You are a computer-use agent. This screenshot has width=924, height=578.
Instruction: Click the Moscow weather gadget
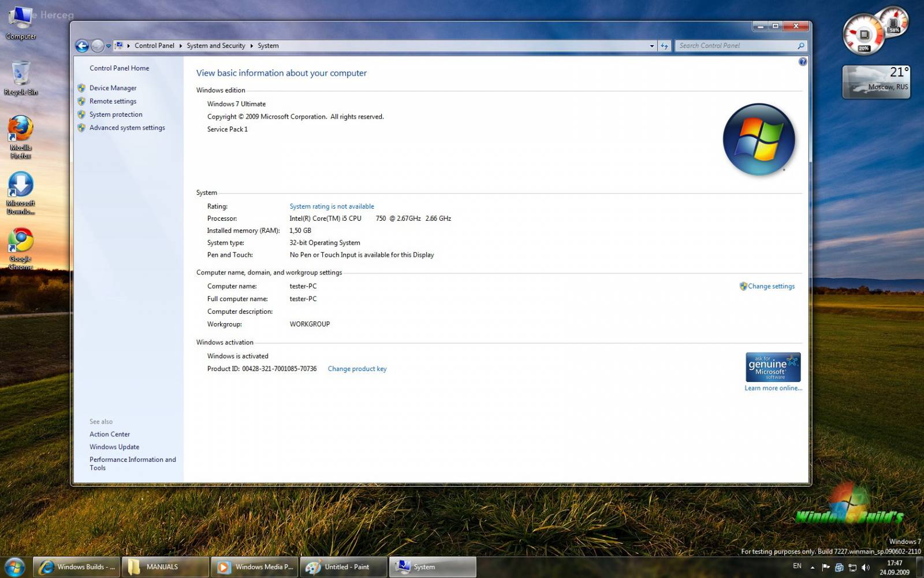[x=876, y=81]
